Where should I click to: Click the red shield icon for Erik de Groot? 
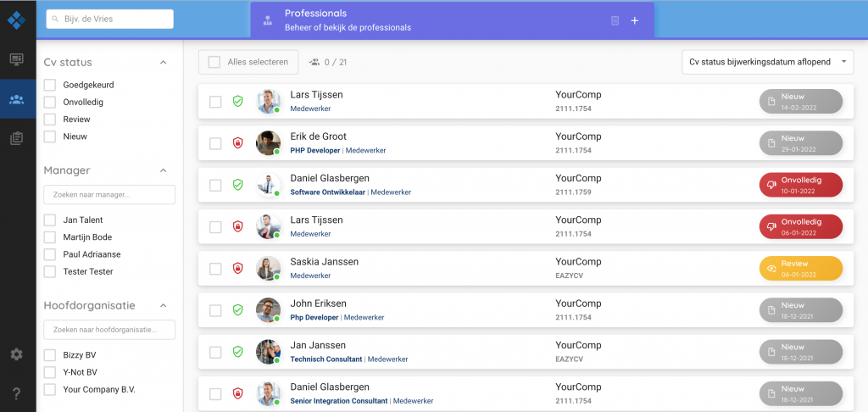[x=238, y=143]
